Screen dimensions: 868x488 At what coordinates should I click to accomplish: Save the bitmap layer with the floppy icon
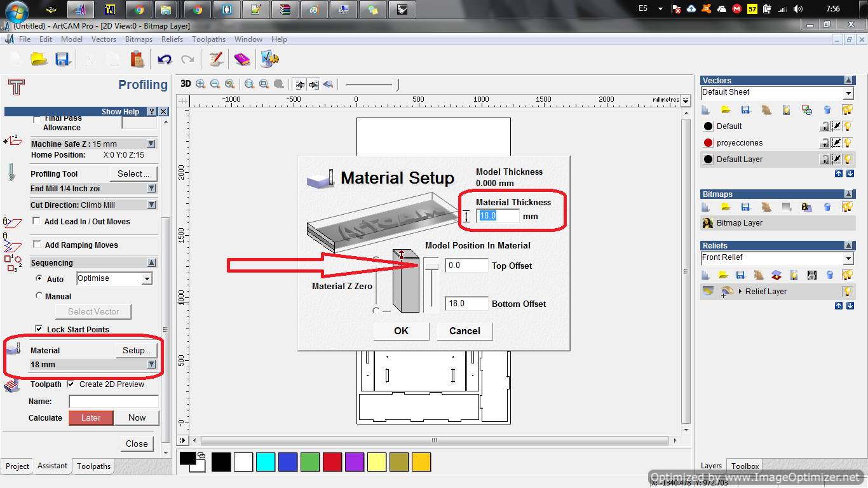745,207
